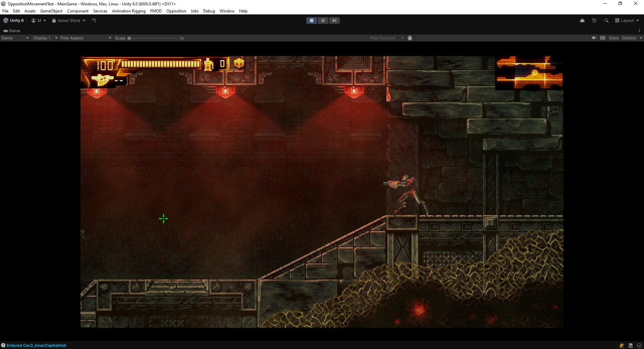Toggle Unity shortcuts keyboard icon

pos(603,38)
